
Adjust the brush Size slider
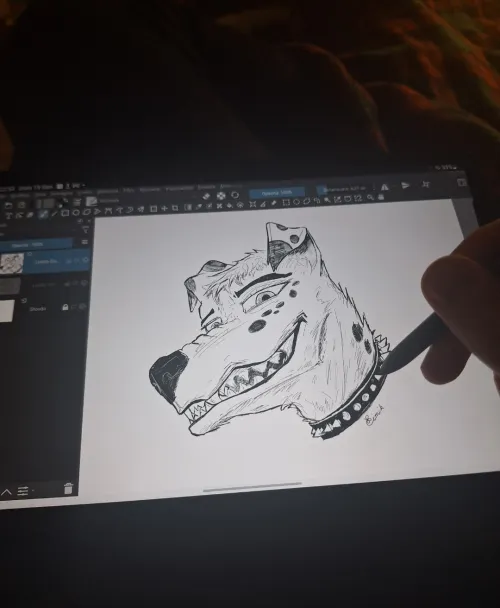click(342, 189)
